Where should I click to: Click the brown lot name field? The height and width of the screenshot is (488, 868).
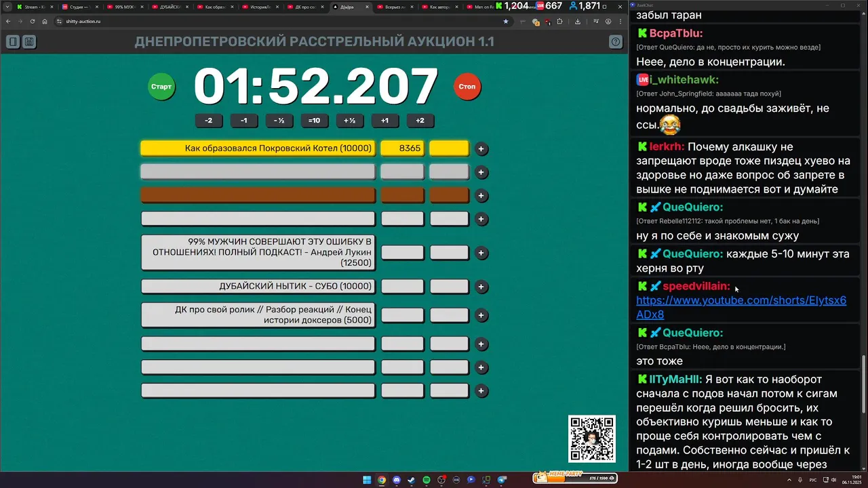pyautogui.click(x=258, y=195)
